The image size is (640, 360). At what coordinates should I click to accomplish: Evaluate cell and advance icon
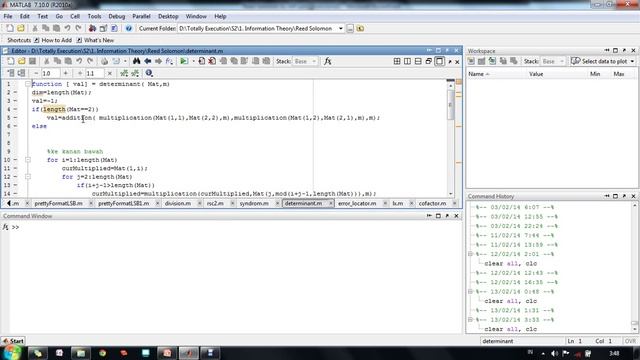pos(21,73)
